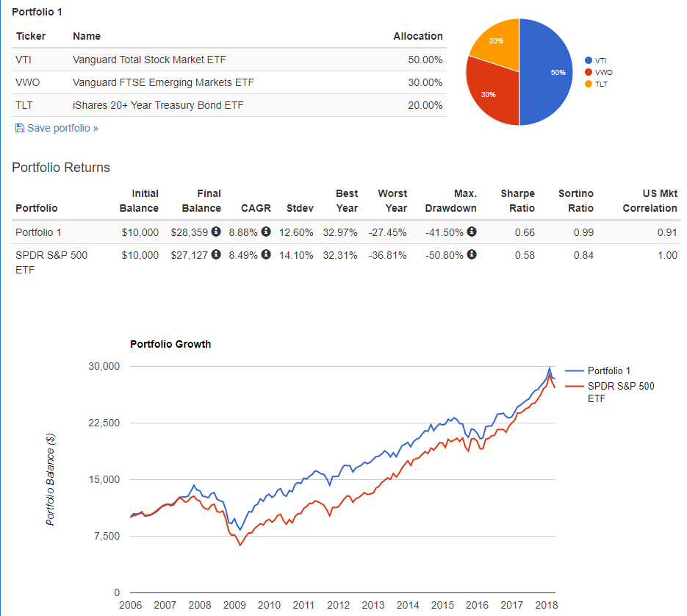
Task: Click the 2009 x-axis label
Action: pyautogui.click(x=234, y=605)
